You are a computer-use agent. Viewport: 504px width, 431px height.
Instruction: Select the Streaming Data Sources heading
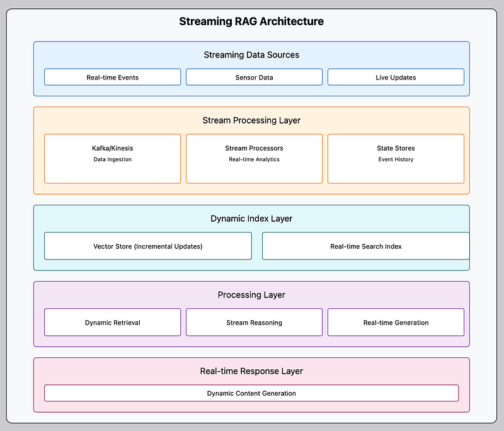(x=251, y=55)
